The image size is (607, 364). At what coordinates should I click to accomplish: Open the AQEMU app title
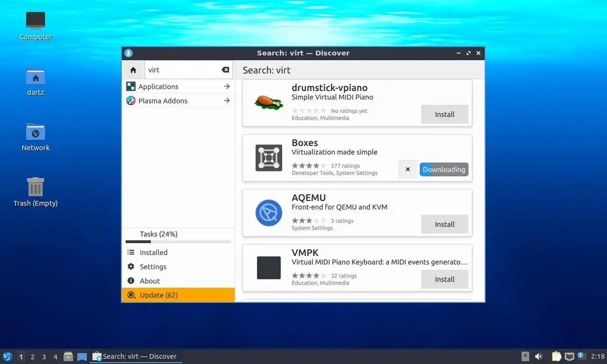(309, 198)
